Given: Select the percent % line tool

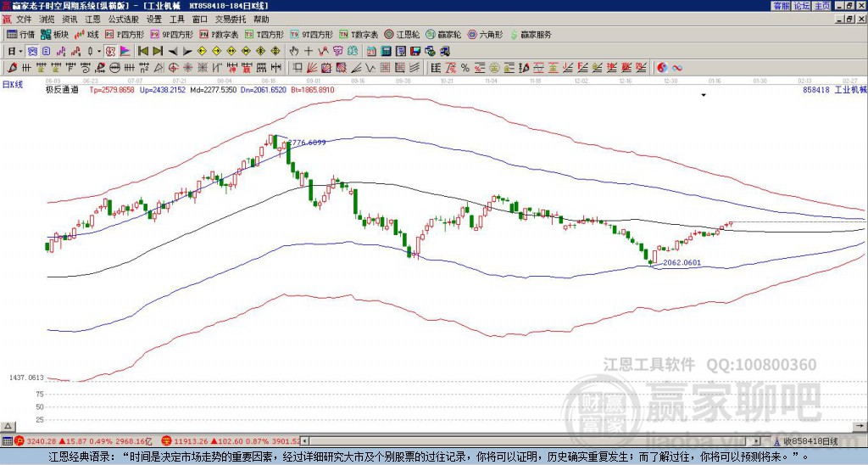Looking at the screenshot, I should pos(465,68).
